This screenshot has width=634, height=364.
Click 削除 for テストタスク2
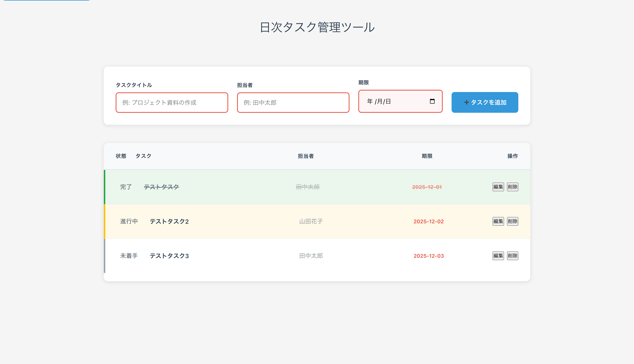(512, 221)
